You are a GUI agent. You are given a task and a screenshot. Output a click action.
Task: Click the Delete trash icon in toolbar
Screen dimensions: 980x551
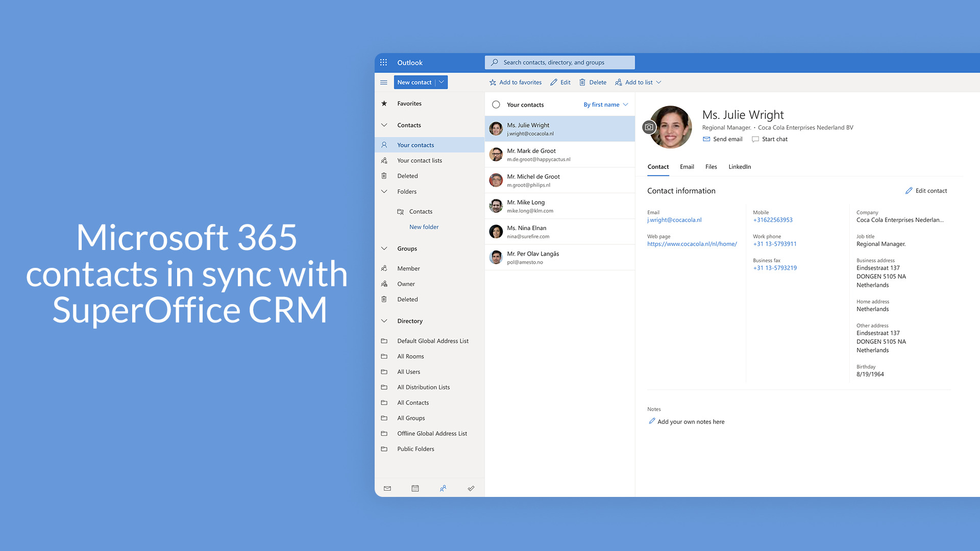[x=582, y=82]
